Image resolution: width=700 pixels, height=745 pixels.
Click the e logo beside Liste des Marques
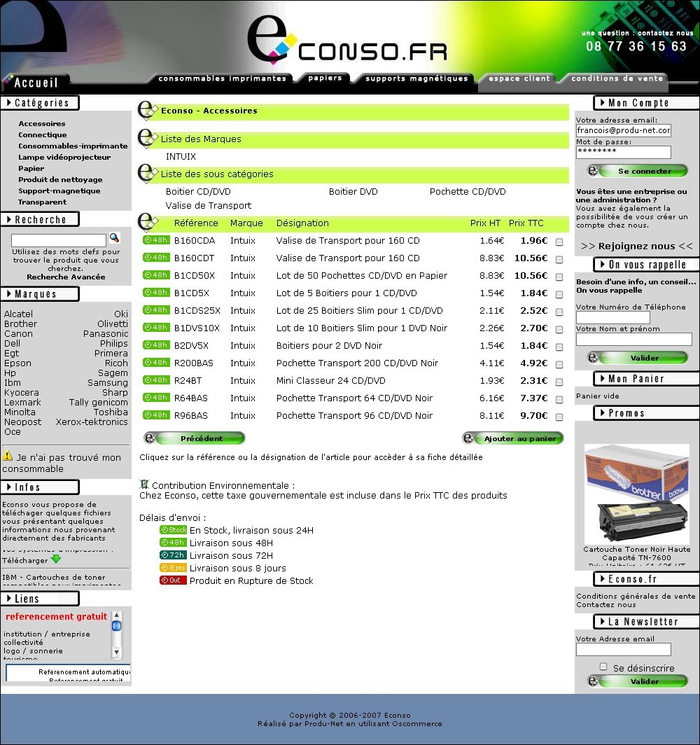click(x=148, y=139)
